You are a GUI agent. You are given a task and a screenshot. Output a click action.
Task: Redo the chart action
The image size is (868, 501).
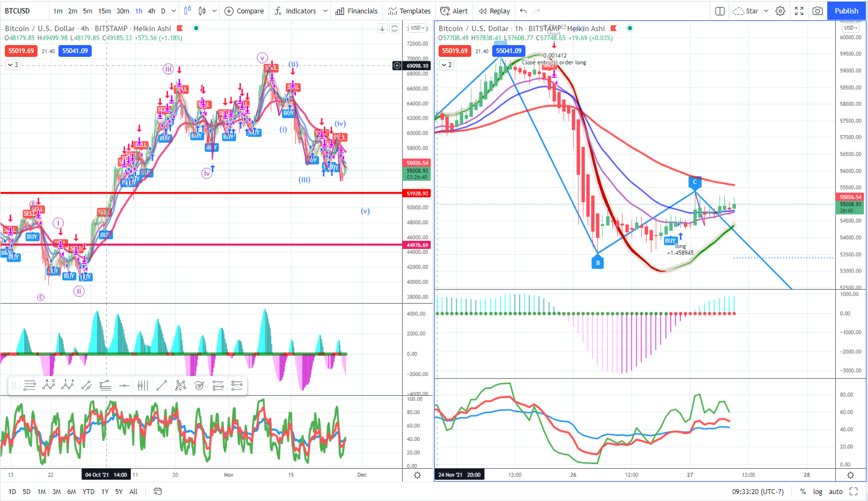(x=537, y=11)
